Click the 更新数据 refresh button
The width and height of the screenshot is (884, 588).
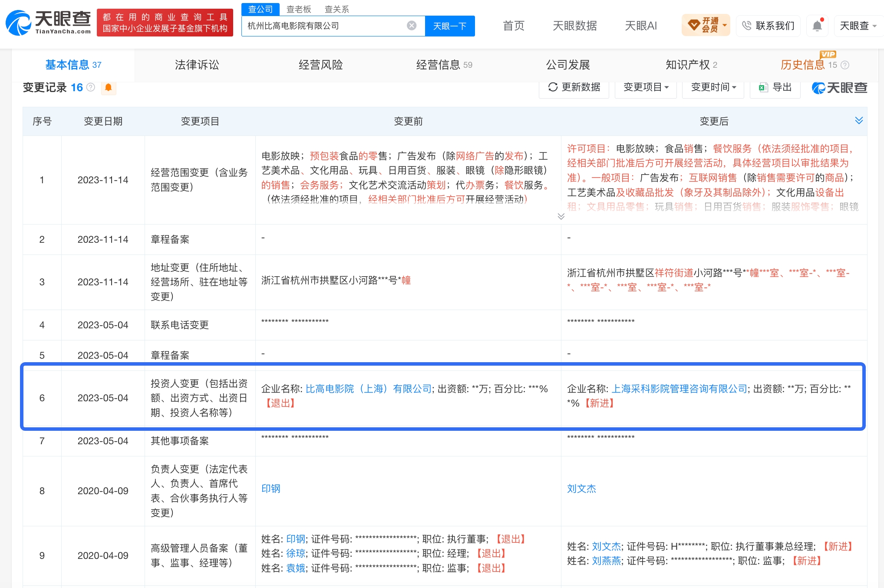(574, 87)
